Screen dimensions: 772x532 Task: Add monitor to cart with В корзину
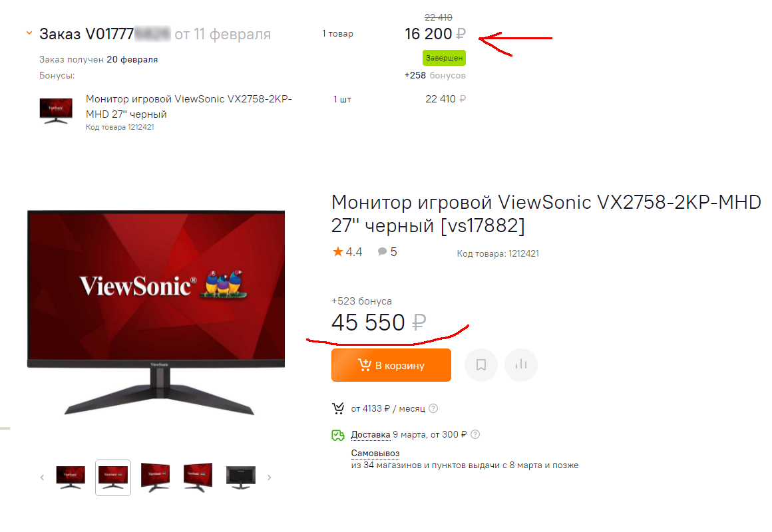click(391, 365)
